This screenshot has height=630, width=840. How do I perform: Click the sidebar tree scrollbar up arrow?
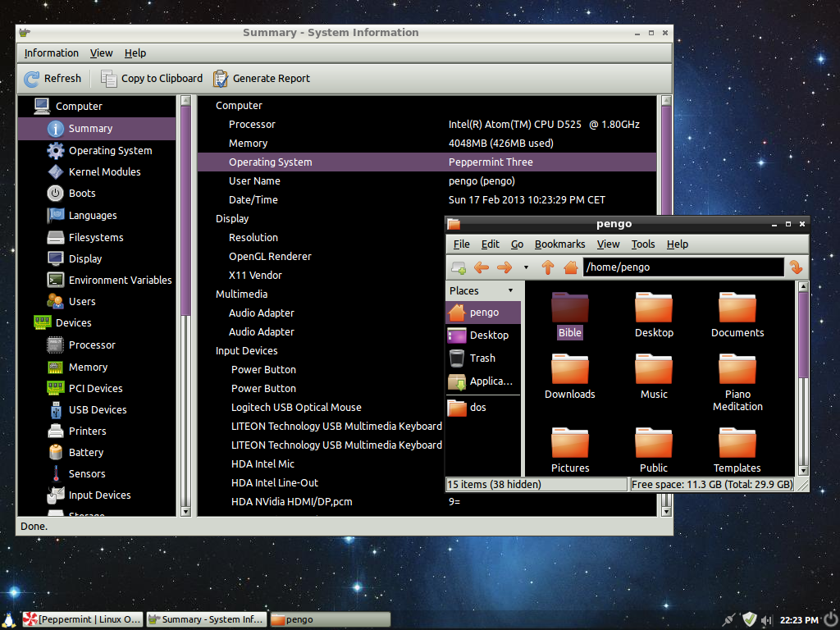[x=186, y=101]
